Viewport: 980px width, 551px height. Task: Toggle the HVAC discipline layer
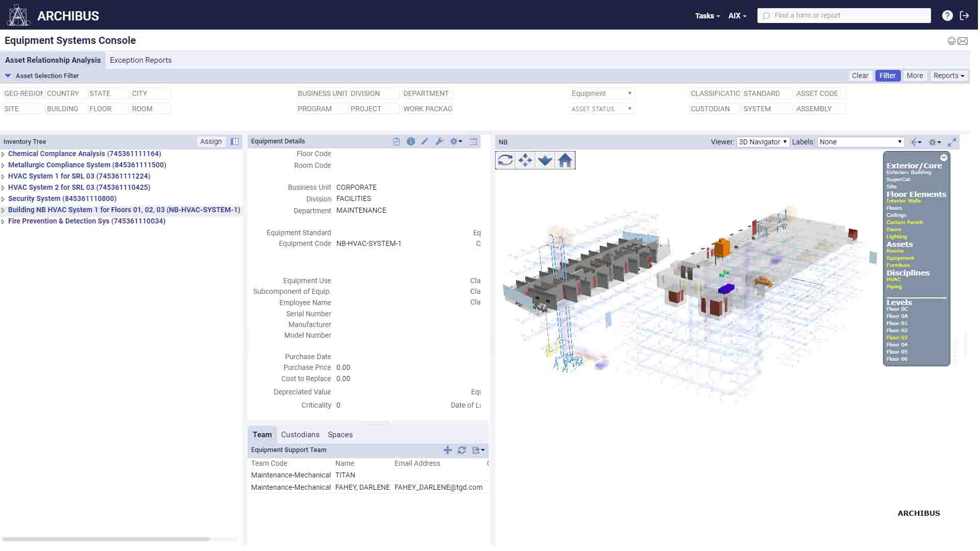pyautogui.click(x=893, y=280)
